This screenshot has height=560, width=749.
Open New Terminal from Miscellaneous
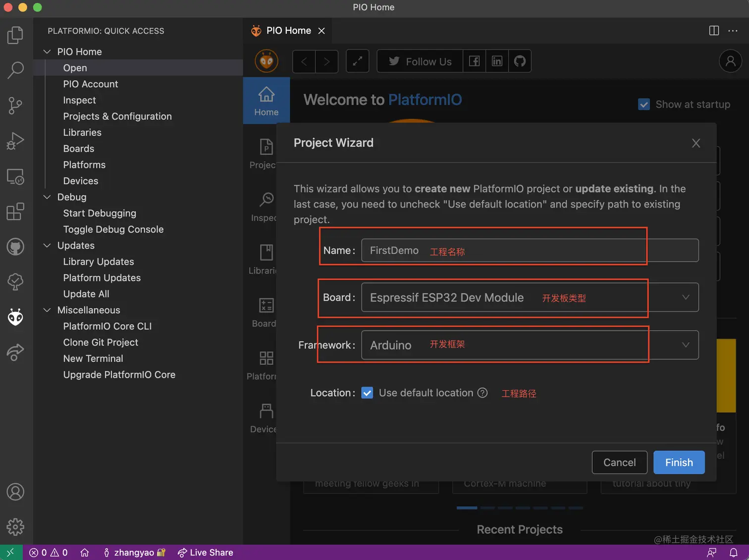coord(93,358)
